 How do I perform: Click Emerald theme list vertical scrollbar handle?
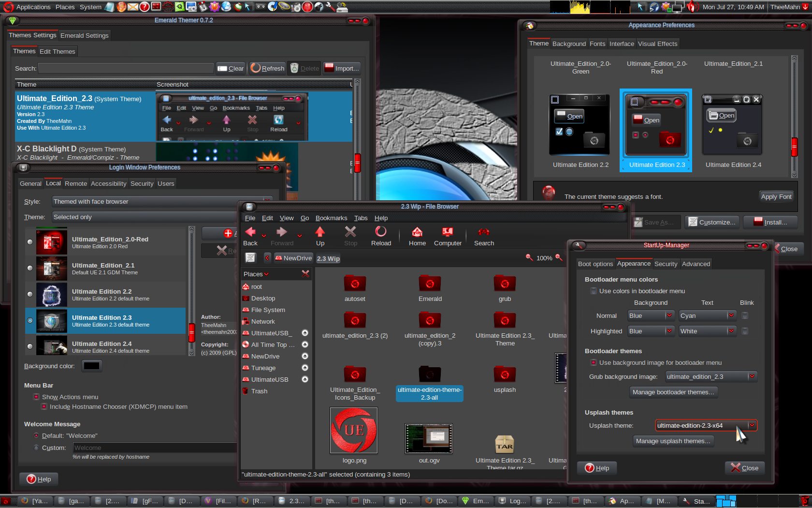[x=358, y=163]
